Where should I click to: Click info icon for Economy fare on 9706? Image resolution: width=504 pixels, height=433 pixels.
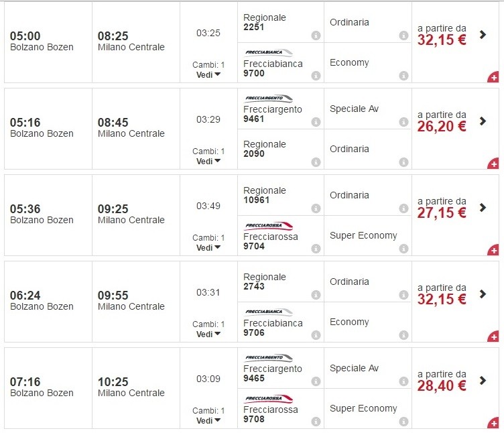(x=403, y=335)
